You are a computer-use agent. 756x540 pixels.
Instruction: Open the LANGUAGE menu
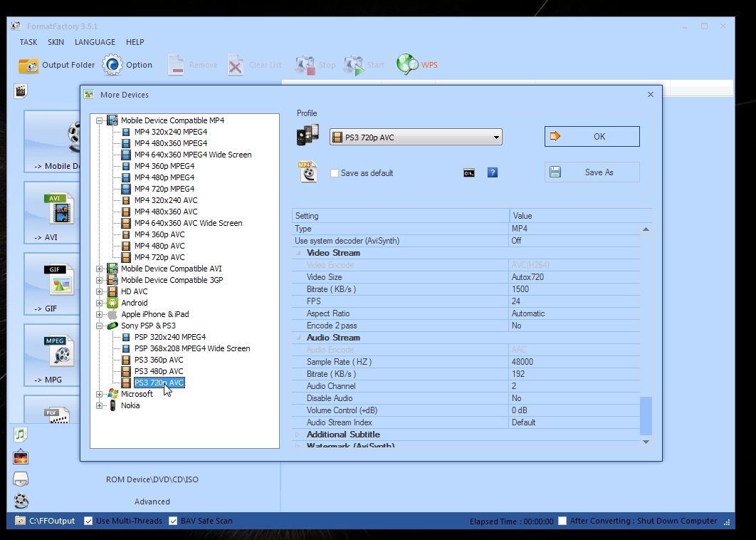click(95, 42)
